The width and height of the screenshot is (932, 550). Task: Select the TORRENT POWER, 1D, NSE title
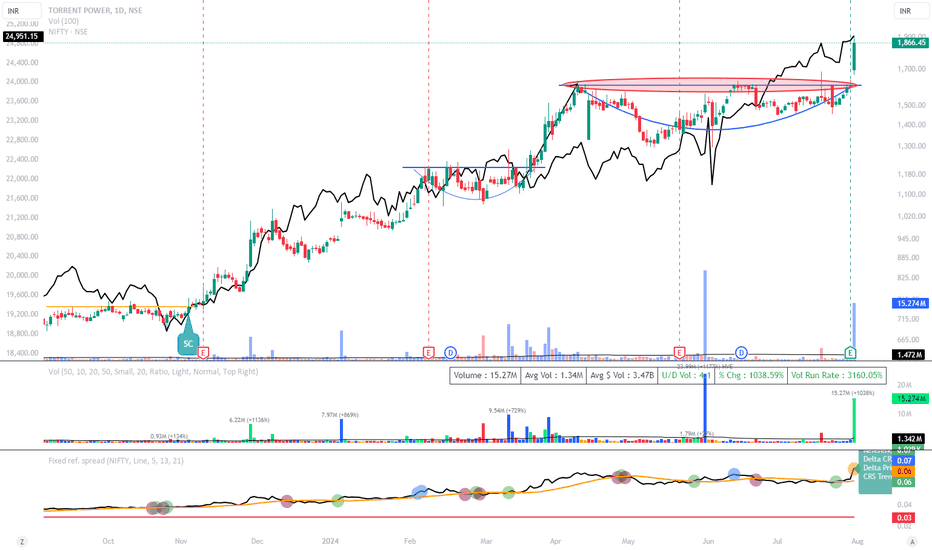click(95, 10)
